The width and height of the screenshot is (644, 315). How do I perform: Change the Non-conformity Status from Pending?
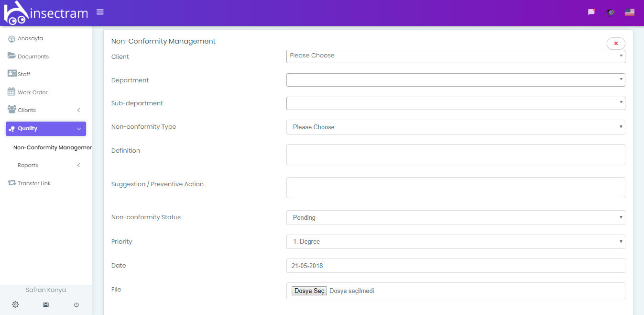point(456,217)
